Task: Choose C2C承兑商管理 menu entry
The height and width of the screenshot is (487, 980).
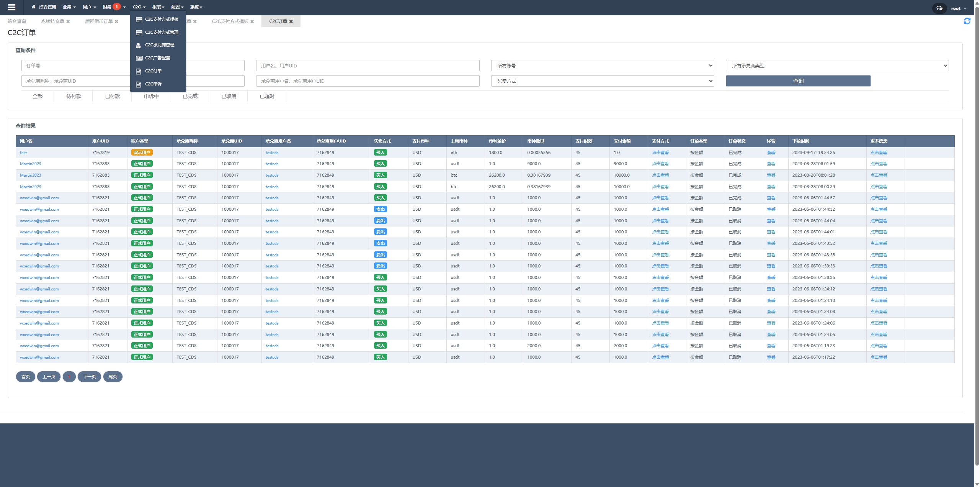Action: pyautogui.click(x=159, y=45)
